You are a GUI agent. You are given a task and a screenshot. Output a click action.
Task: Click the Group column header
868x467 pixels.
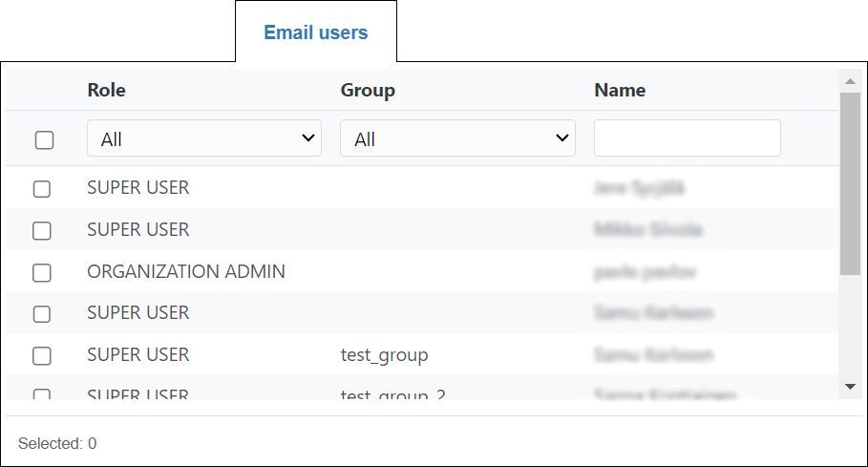[368, 91]
